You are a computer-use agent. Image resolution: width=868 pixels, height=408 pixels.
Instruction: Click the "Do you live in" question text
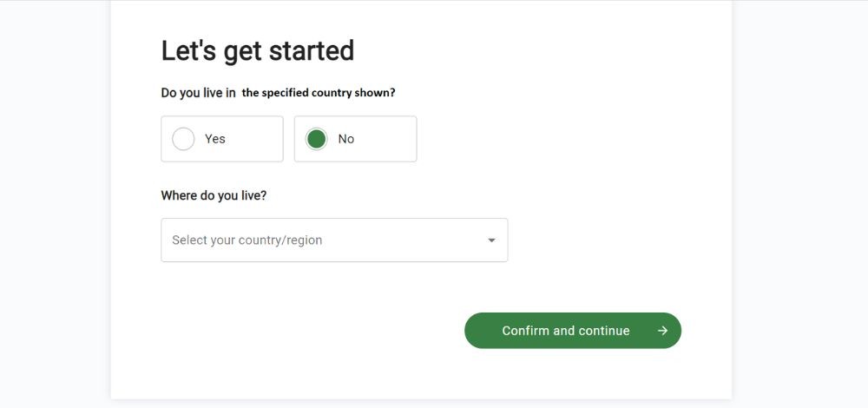click(x=198, y=93)
